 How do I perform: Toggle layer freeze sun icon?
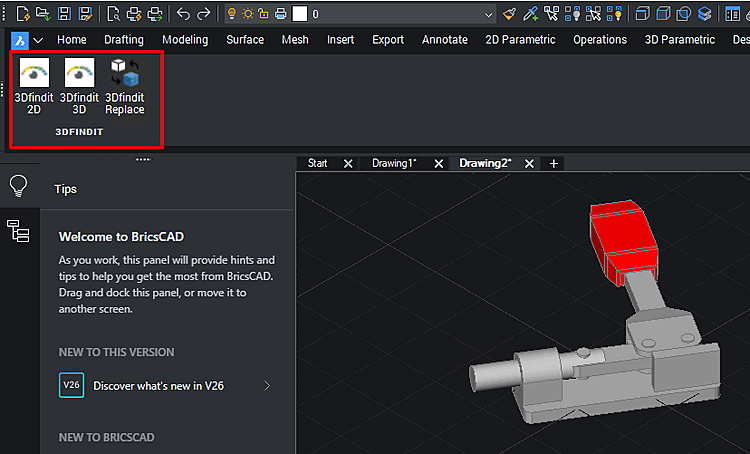[x=248, y=14]
